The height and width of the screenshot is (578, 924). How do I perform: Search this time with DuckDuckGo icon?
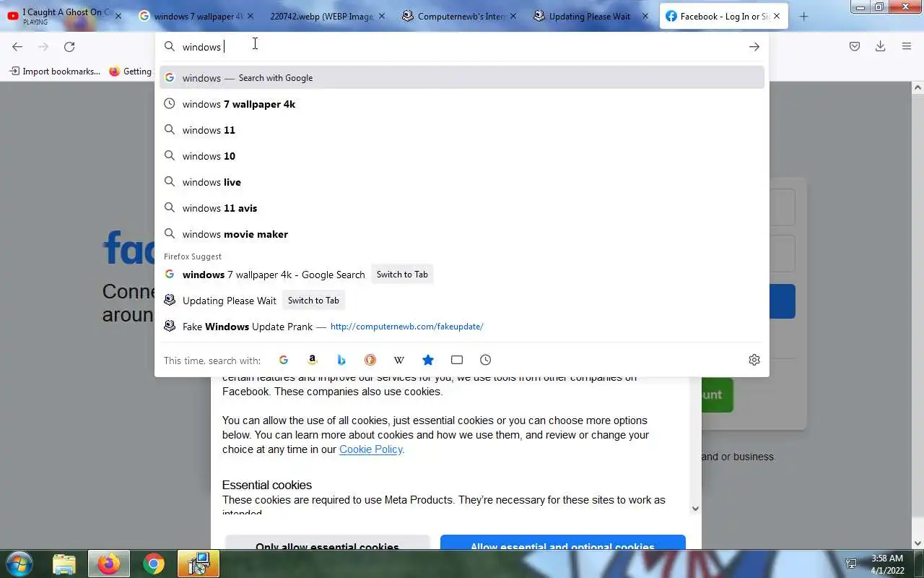370,360
